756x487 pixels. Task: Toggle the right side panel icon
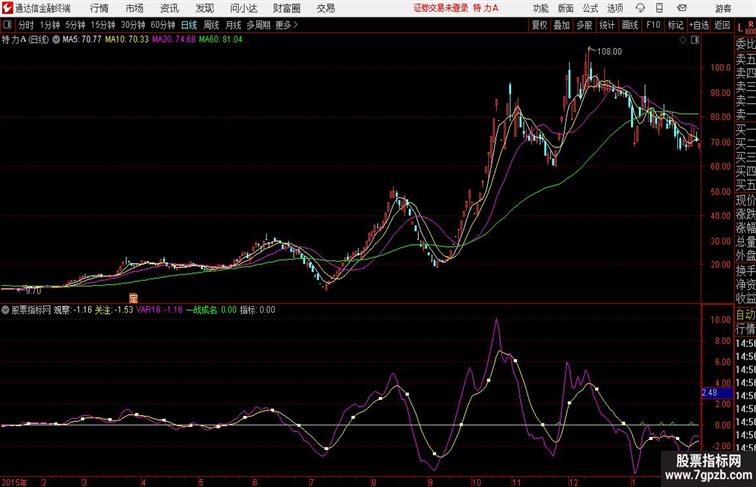point(695,40)
